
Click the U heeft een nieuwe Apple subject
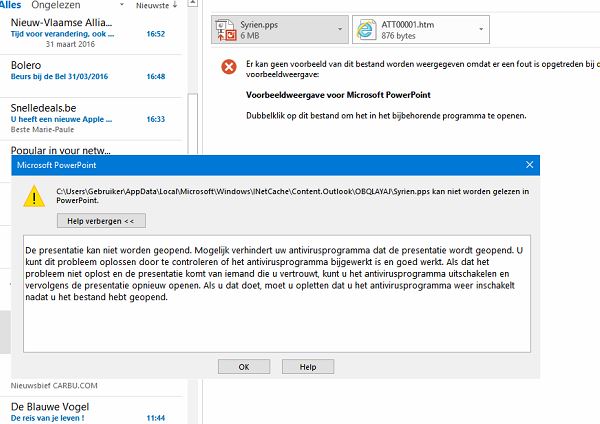(61, 119)
